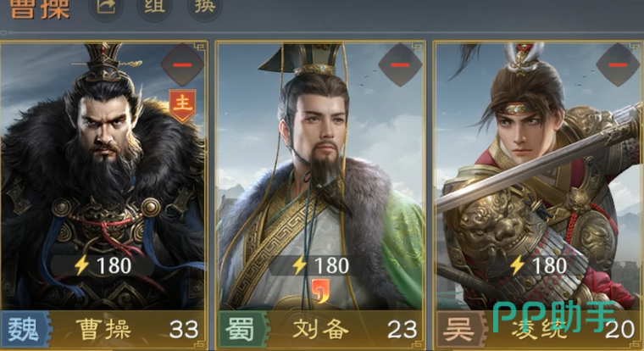Click the orange 曹操 team title

coord(40,9)
